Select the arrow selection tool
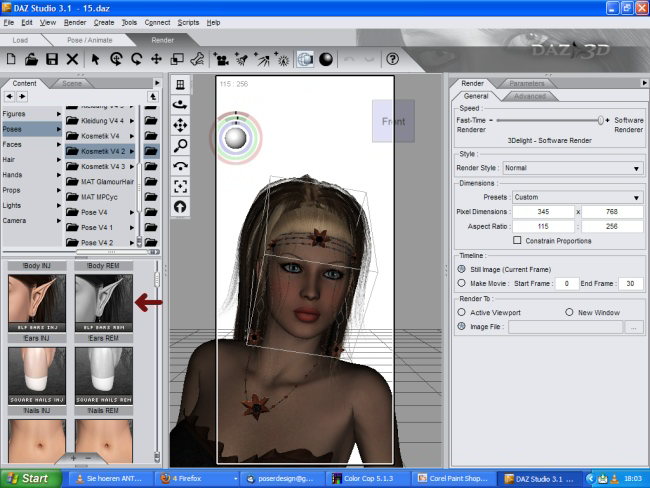 click(x=95, y=59)
